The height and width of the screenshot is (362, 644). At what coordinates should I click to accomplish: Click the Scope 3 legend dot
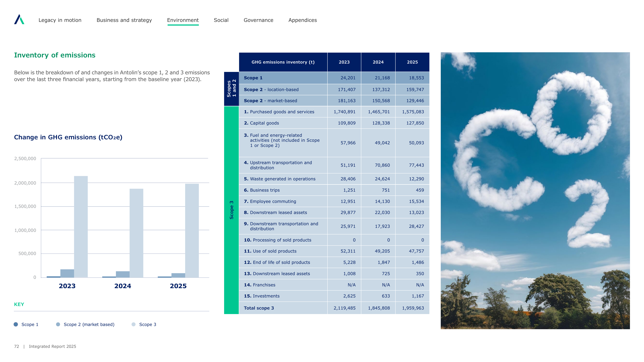click(x=133, y=324)
